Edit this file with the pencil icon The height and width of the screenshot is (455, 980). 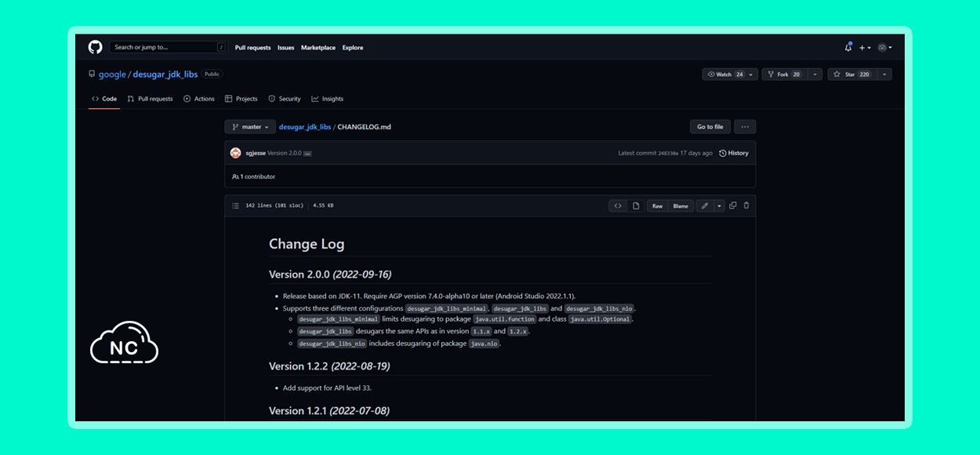705,206
